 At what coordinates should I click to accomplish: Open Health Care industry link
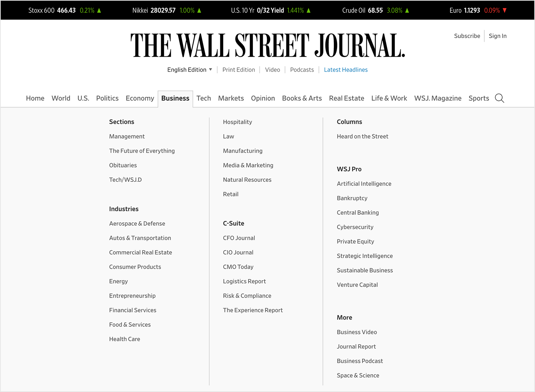[124, 339]
